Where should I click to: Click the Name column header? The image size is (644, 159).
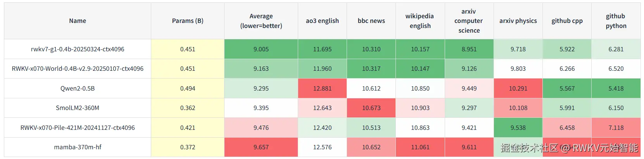click(78, 21)
